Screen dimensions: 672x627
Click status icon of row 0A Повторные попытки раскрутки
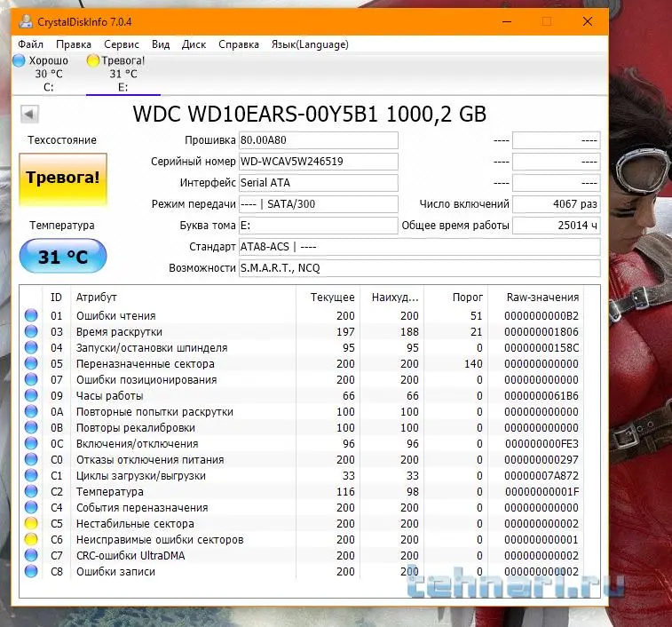(x=31, y=412)
